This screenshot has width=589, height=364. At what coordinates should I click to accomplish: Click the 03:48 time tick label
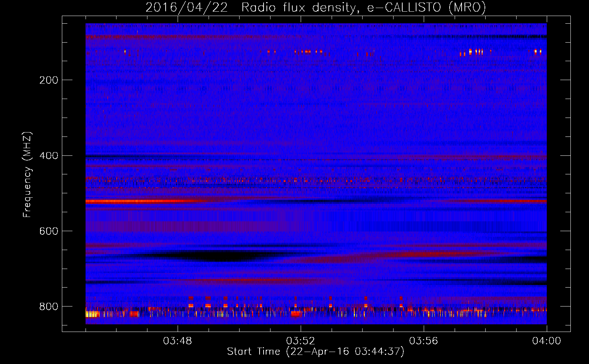[178, 341]
